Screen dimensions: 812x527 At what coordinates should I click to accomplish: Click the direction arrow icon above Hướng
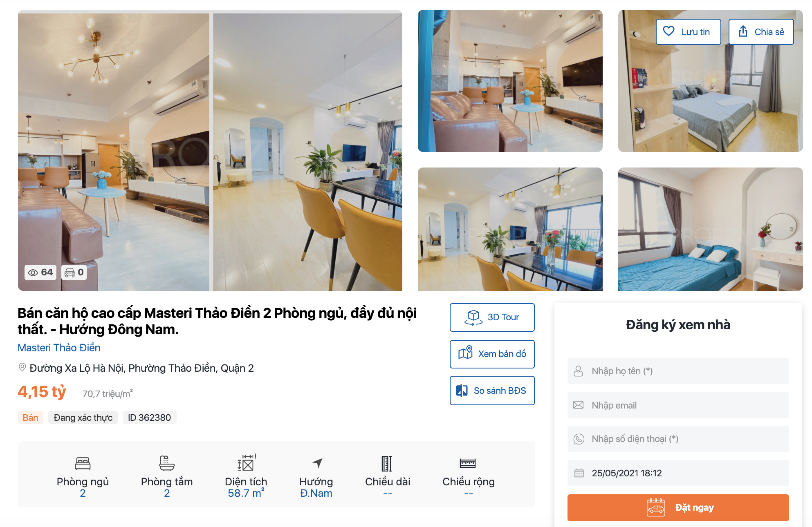[317, 463]
